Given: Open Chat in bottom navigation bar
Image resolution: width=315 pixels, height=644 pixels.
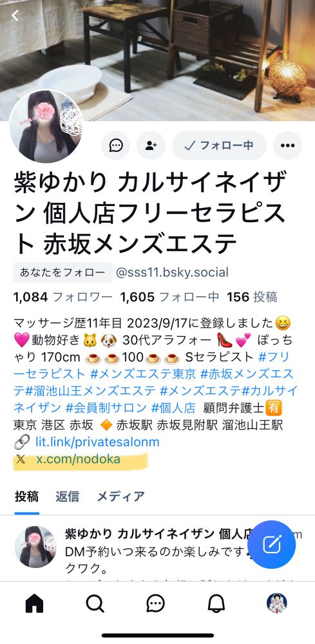Looking at the screenshot, I should coord(156,603).
